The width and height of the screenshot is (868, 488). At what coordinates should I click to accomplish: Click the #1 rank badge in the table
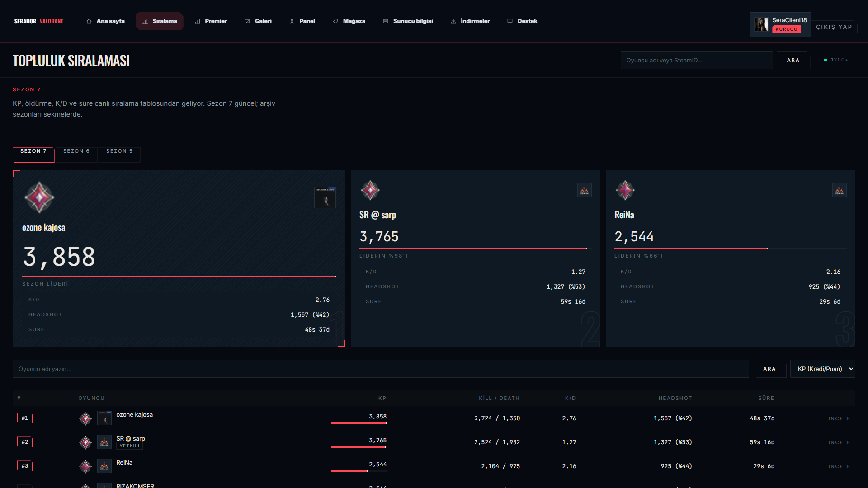25,418
